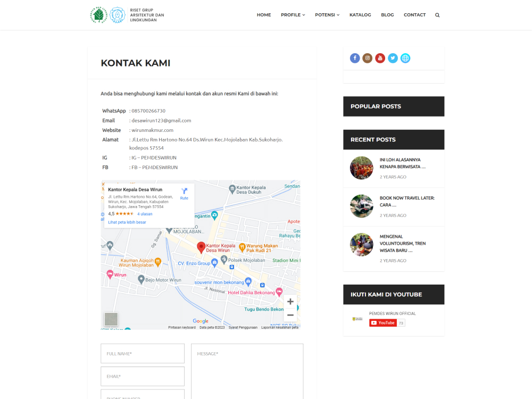Click 'IG – PEMDESWIRUN' text
This screenshot has width=532, height=399.
coord(154,158)
